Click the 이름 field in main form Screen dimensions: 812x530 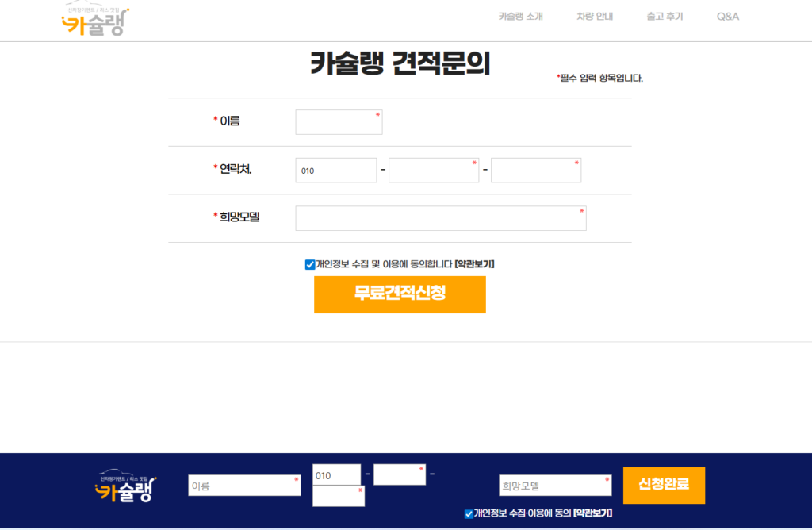coord(339,122)
